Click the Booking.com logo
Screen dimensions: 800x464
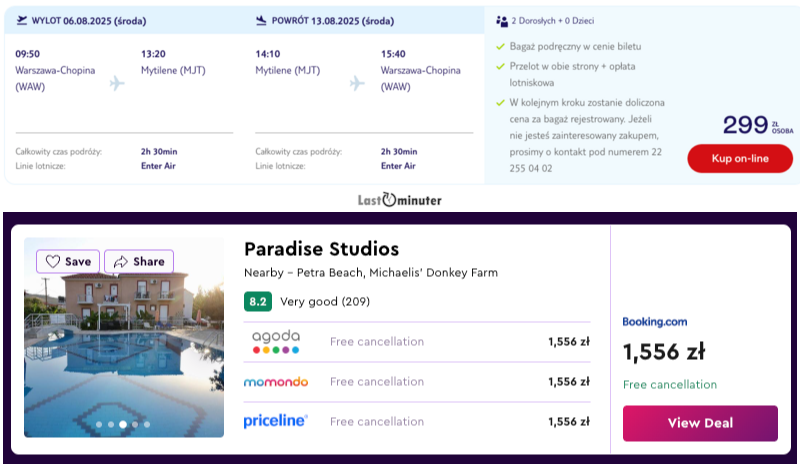(x=655, y=322)
